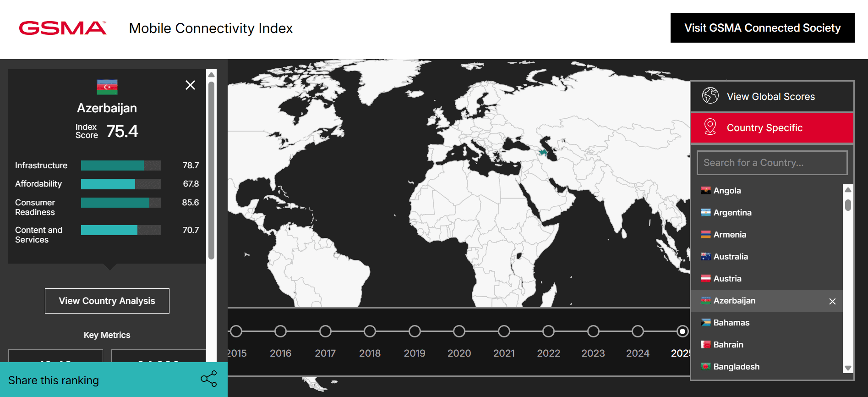Click the Argentina flag icon
The height and width of the screenshot is (397, 868).
706,212
